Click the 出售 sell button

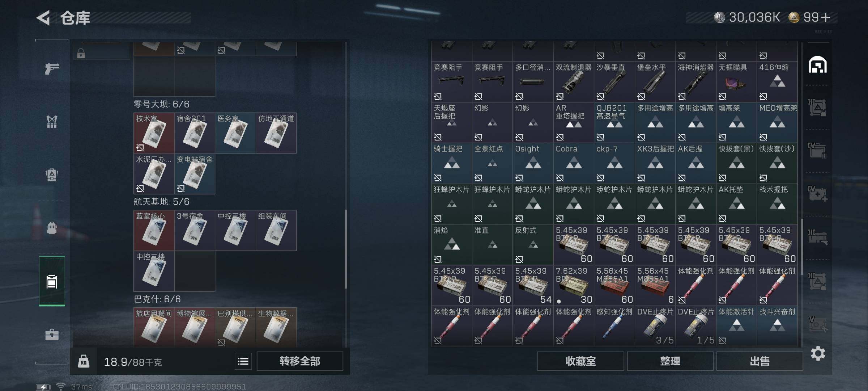759,361
